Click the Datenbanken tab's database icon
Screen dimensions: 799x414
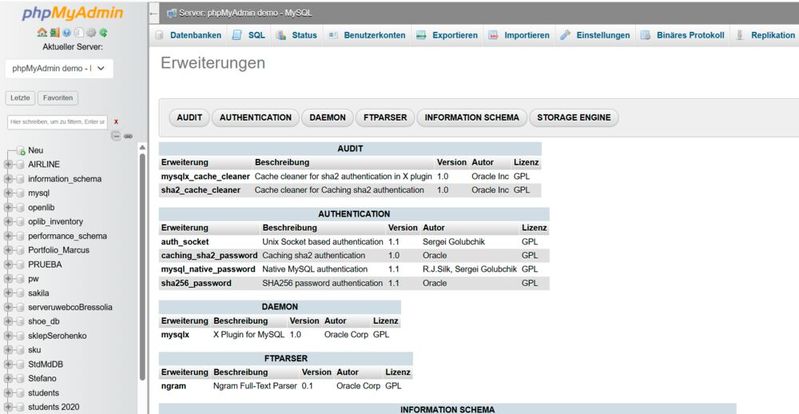[x=159, y=35]
